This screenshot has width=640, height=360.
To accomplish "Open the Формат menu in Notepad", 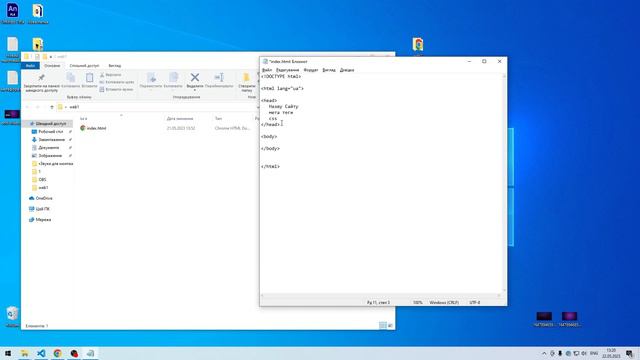I will pyautogui.click(x=311, y=70).
